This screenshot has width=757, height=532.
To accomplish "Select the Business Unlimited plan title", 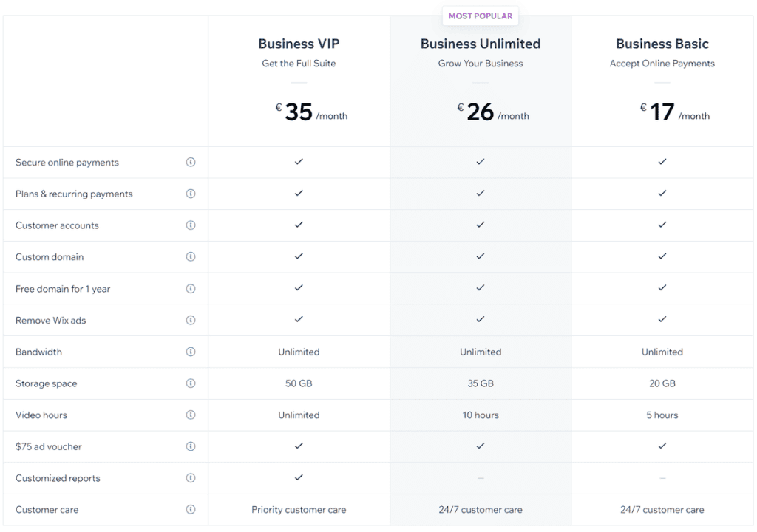I will click(481, 44).
